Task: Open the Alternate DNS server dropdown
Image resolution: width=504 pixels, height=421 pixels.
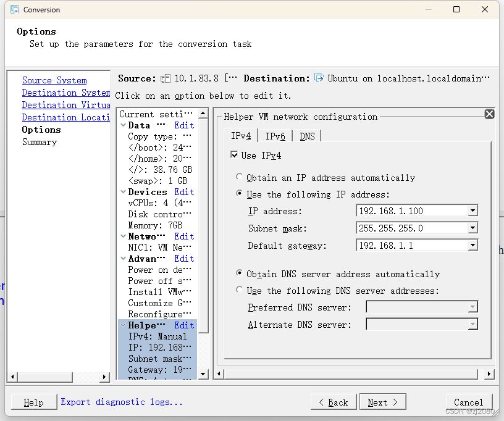Action: pos(472,324)
